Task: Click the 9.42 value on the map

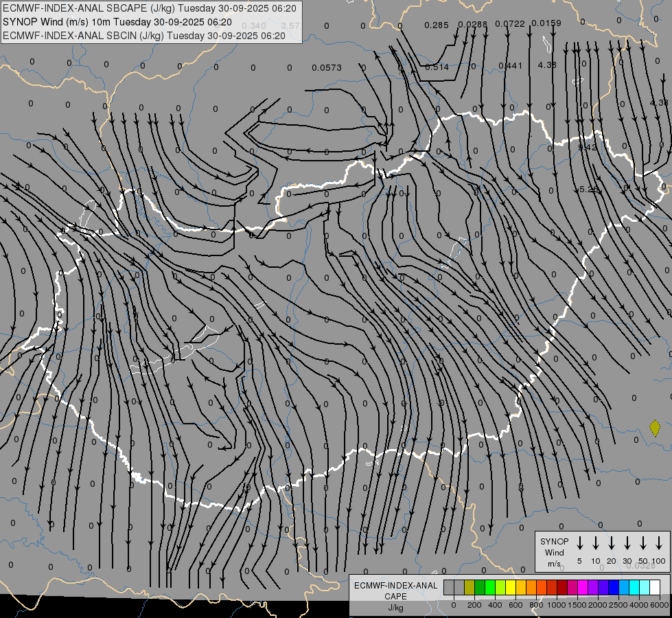Action: 587,147
